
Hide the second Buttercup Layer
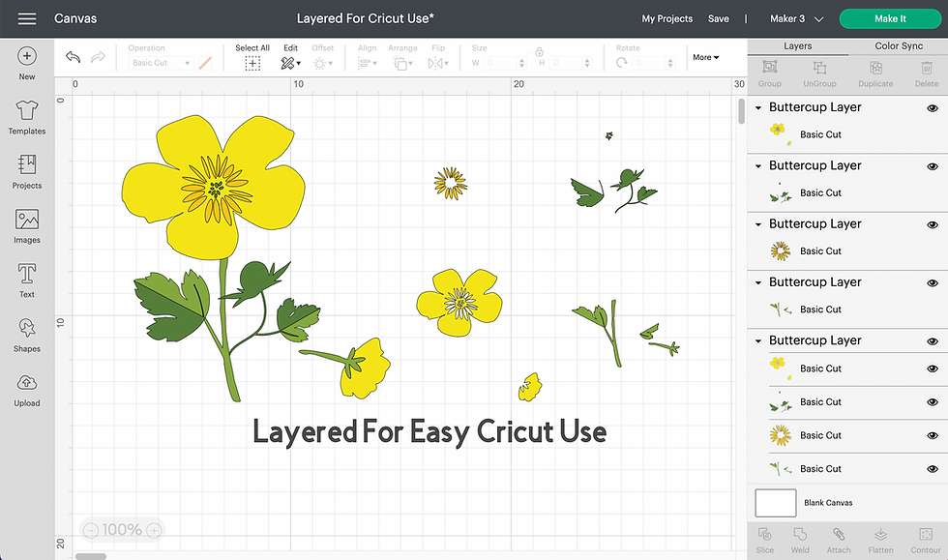click(933, 166)
